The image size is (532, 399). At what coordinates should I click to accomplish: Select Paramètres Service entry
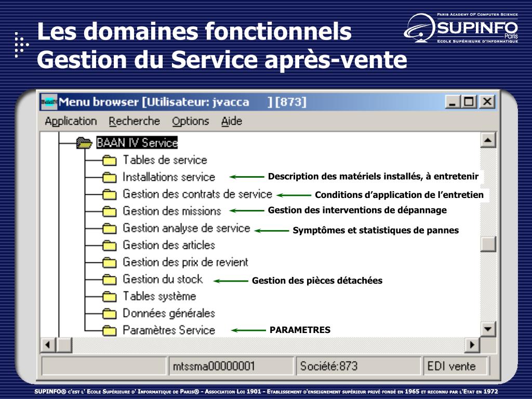pyautogui.click(x=169, y=330)
